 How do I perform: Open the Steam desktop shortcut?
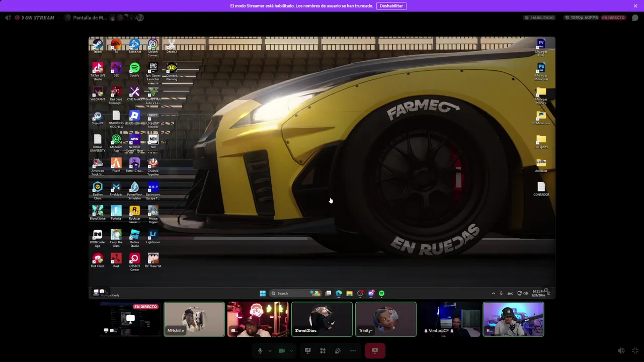98,46
